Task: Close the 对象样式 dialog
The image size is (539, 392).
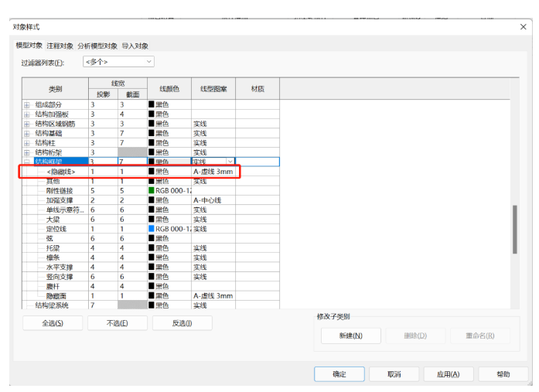Action: [x=524, y=27]
